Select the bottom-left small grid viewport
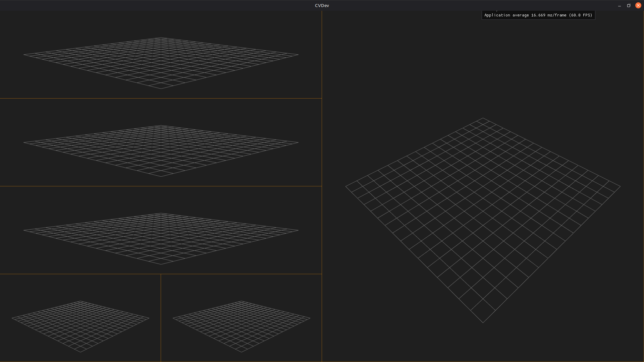 (80, 318)
